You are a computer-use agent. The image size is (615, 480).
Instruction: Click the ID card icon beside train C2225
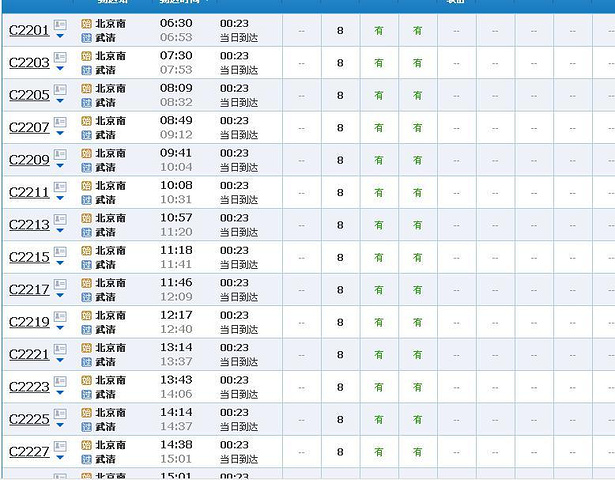coord(60,413)
